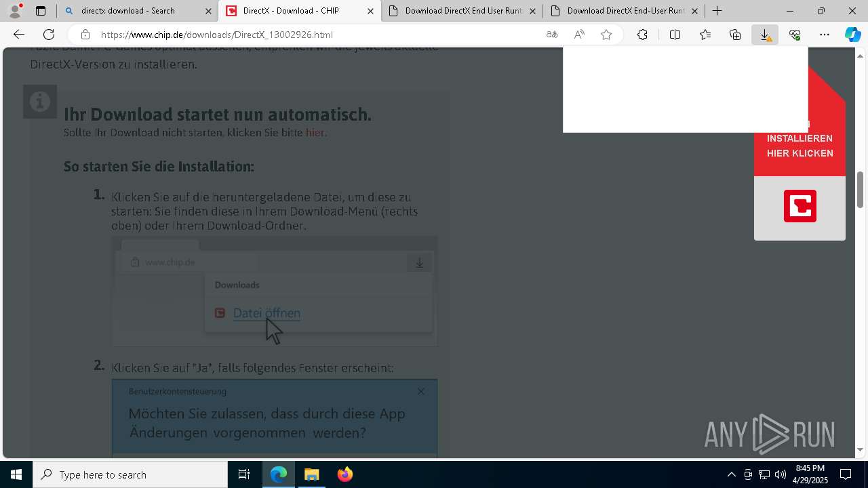This screenshot has width=868, height=488.
Task: Open File Explorer from taskbar
Action: (312, 474)
